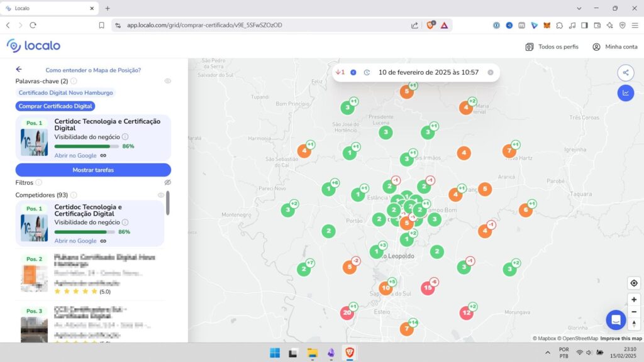Go back with the left-arrow in the panel

19,69
